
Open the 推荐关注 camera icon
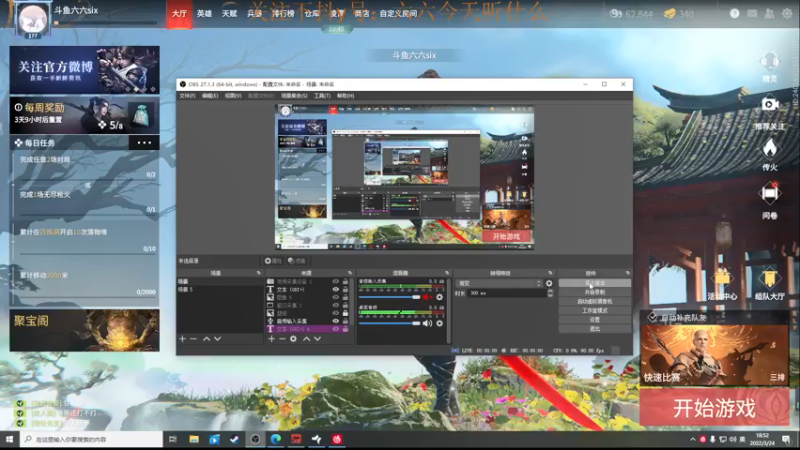click(x=769, y=105)
